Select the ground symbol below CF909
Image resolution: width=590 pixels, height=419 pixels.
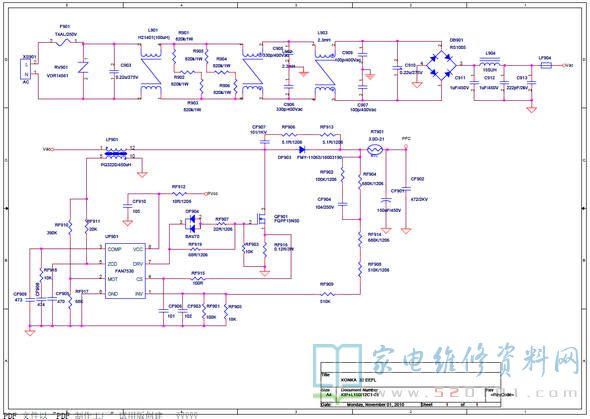(30, 333)
